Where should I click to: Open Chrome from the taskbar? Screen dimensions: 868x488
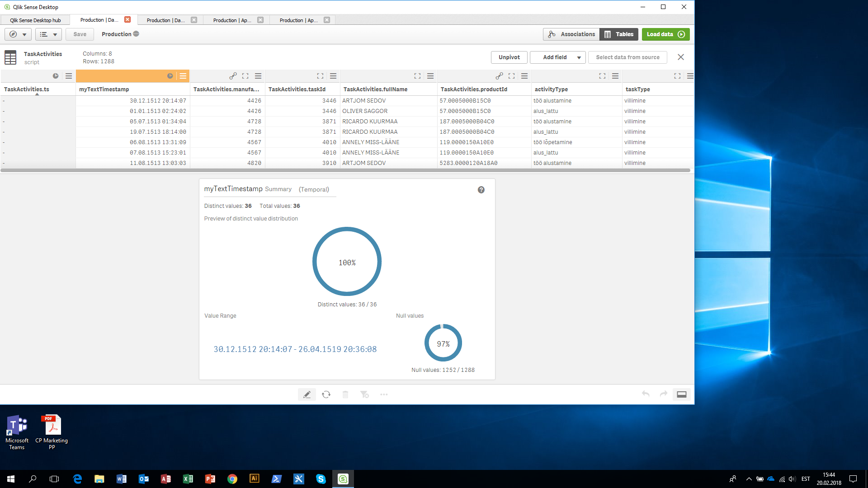click(x=232, y=479)
